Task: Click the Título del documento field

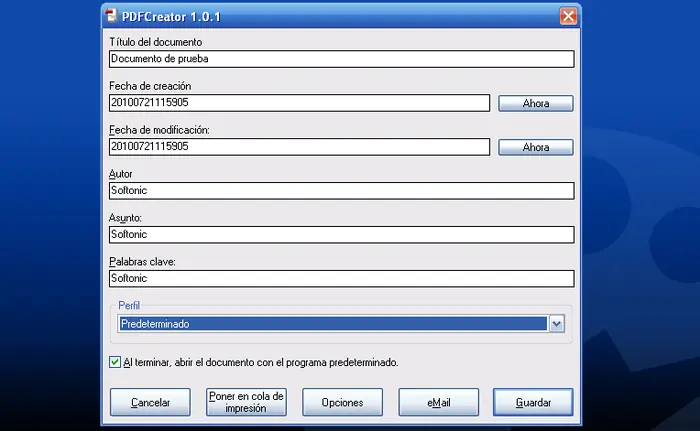Action: [342, 59]
